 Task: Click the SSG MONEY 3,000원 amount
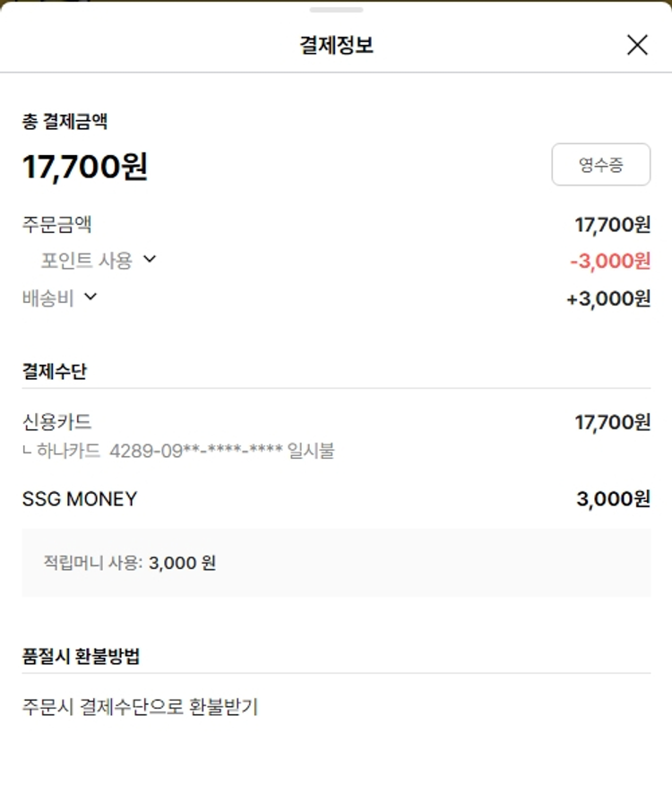tap(613, 499)
